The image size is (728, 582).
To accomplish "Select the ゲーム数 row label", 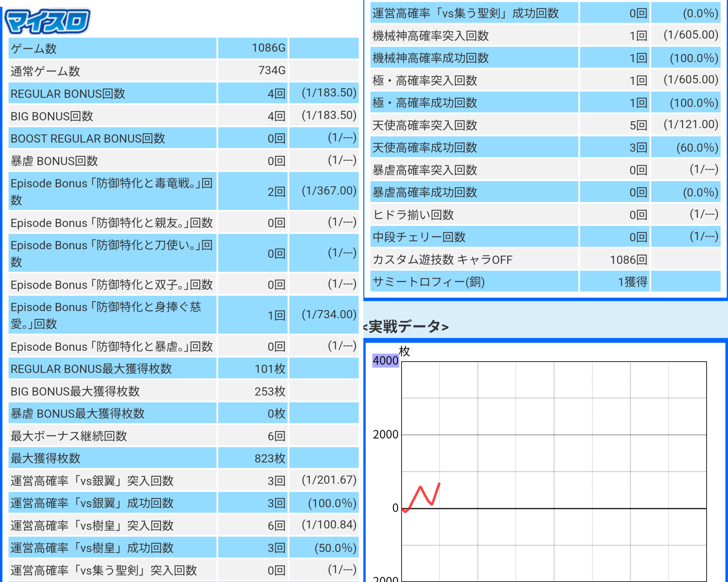I will click(x=34, y=49).
